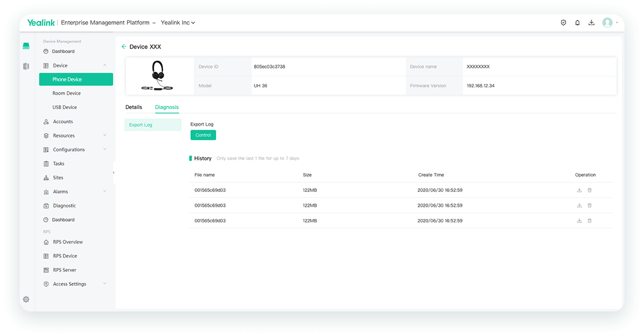
Task: Click the back arrow beside Device XXX
Action: pos(124,47)
